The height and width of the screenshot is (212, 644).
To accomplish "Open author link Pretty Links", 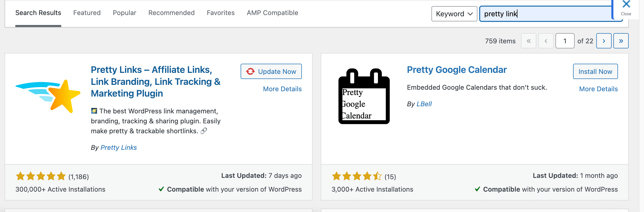I will [119, 148].
